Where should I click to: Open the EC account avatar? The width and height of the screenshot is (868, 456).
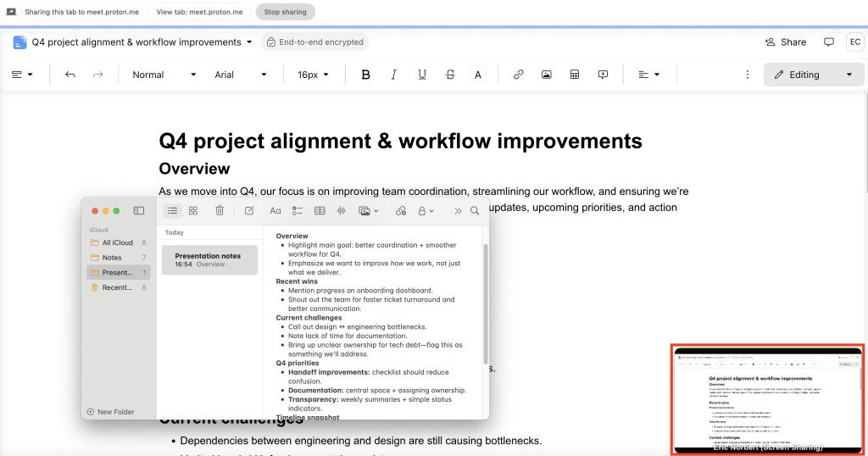855,42
